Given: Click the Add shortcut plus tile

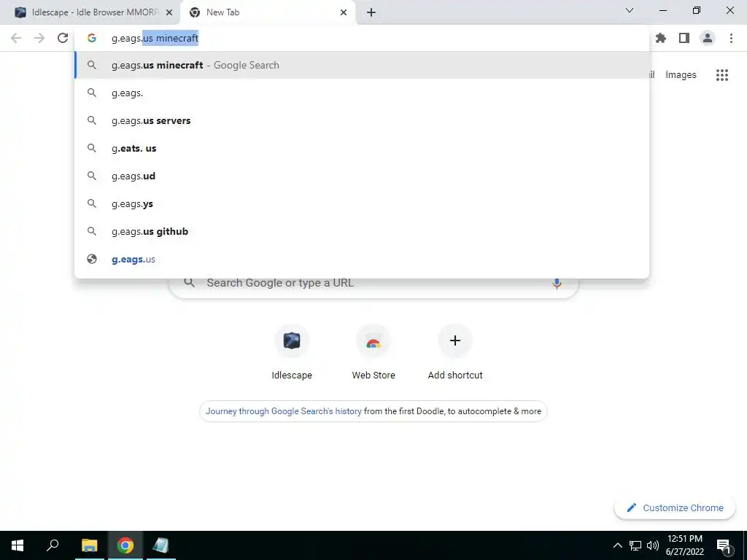Looking at the screenshot, I should [455, 352].
